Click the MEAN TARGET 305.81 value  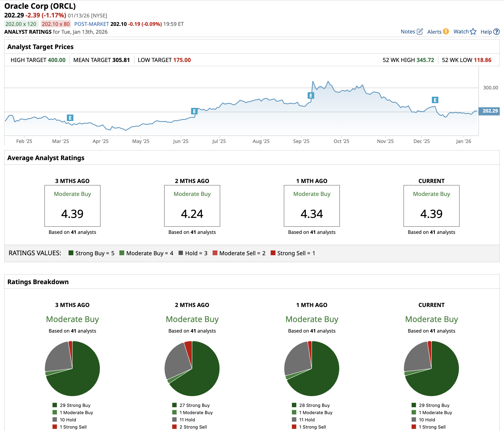[x=121, y=60]
